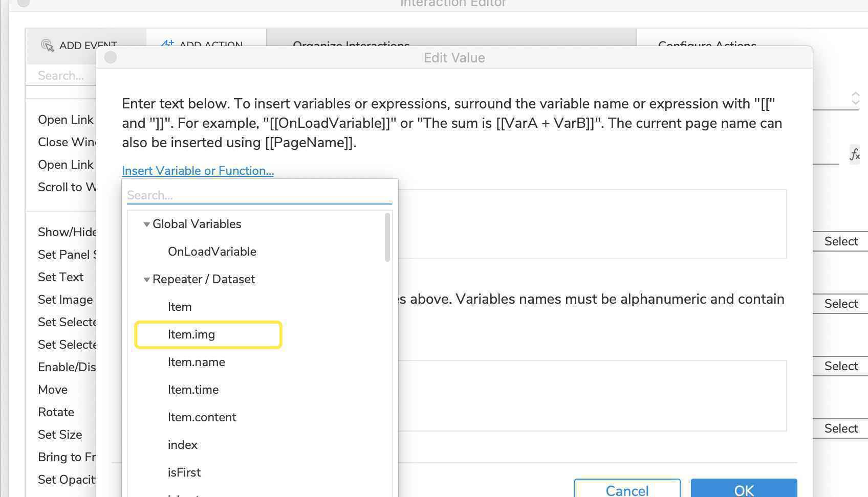
Task: Choose the Show/Hide action
Action: [x=67, y=232]
